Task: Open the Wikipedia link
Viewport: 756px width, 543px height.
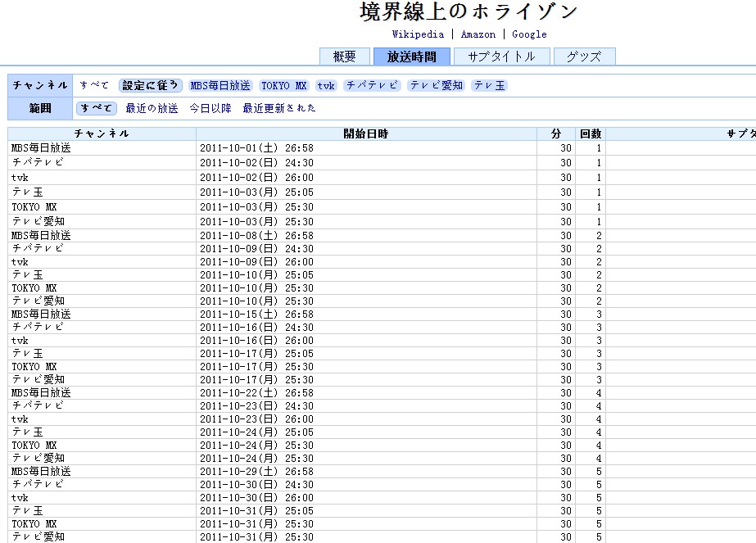Action: tap(418, 34)
